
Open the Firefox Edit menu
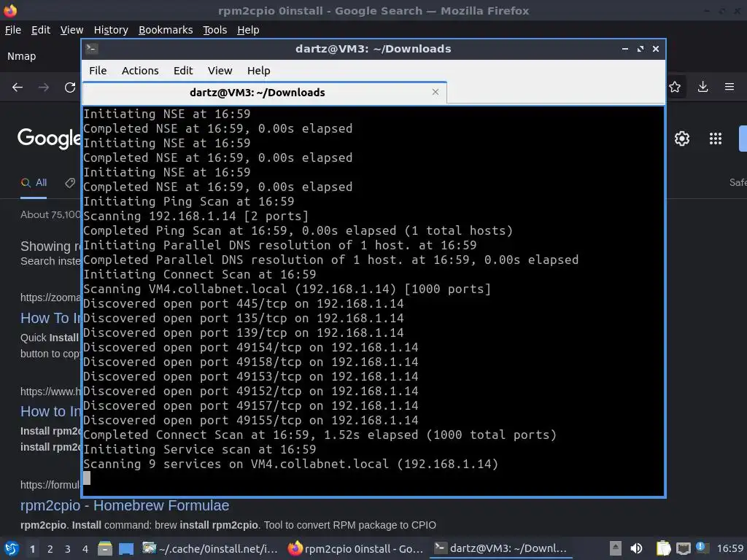pyautogui.click(x=41, y=30)
